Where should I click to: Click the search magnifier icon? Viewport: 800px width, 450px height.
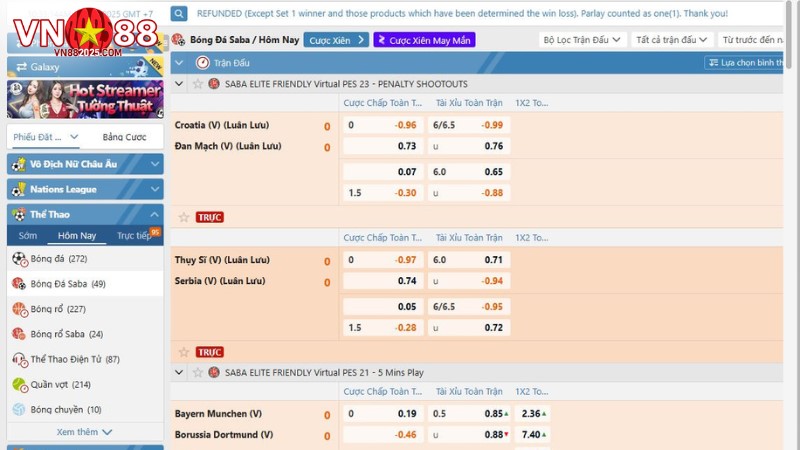[x=179, y=13]
